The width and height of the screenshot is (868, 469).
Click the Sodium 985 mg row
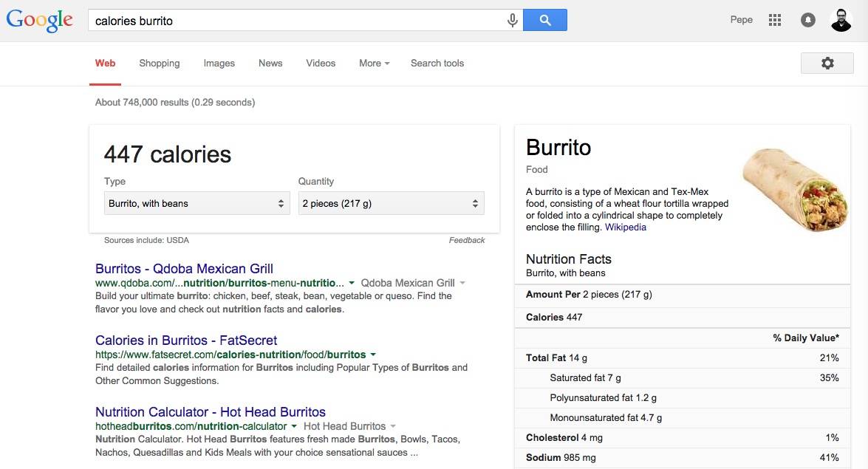point(683,458)
